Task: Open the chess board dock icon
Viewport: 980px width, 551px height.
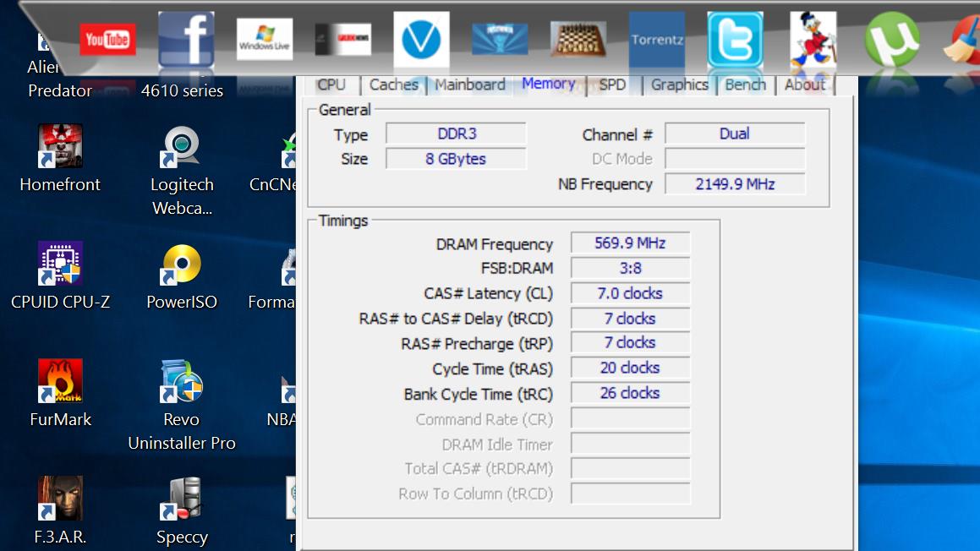Action: click(x=578, y=40)
